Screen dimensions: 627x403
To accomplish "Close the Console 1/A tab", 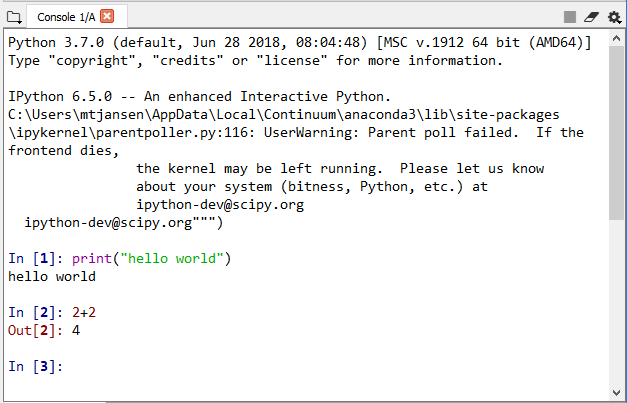I will click(x=107, y=16).
